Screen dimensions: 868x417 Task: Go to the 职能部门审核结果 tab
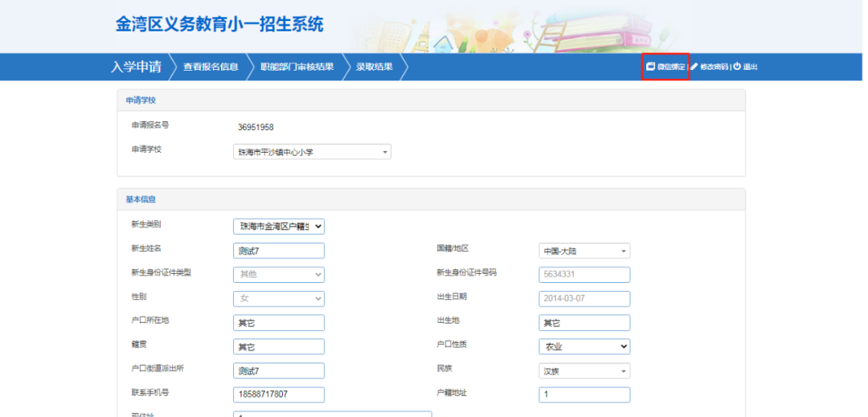(297, 67)
